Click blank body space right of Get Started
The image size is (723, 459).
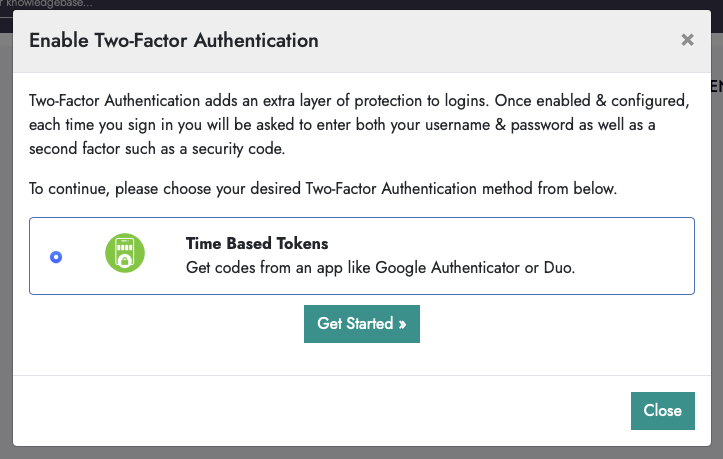tap(560, 324)
